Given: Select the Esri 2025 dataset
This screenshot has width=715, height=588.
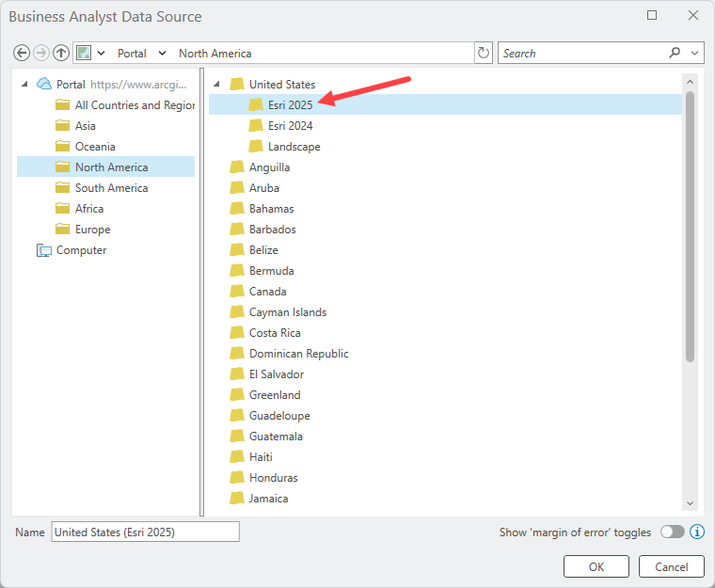Looking at the screenshot, I should coord(445,104).
